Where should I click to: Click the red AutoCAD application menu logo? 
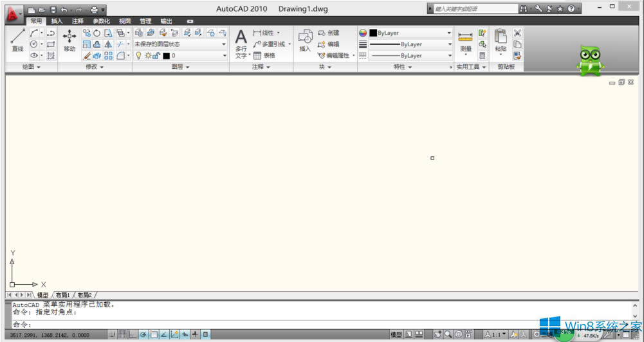[12, 11]
